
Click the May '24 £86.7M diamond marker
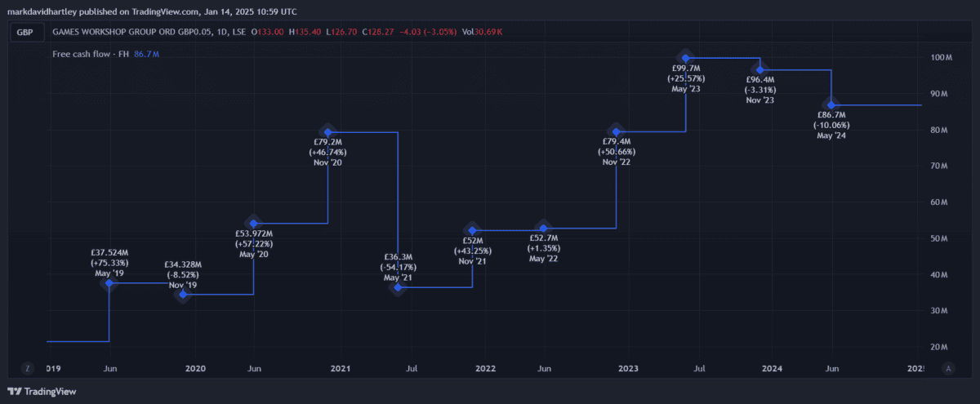click(831, 105)
